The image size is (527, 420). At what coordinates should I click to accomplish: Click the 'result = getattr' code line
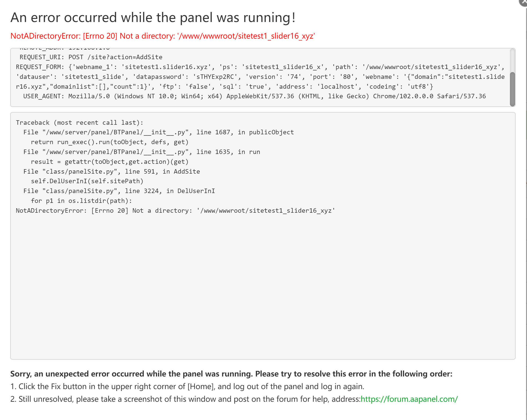109,162
